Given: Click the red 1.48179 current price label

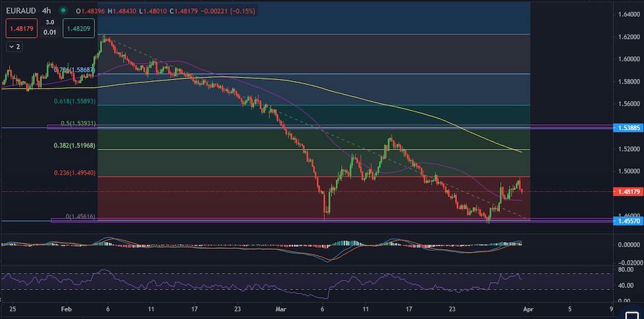Looking at the screenshot, I should click(x=627, y=191).
